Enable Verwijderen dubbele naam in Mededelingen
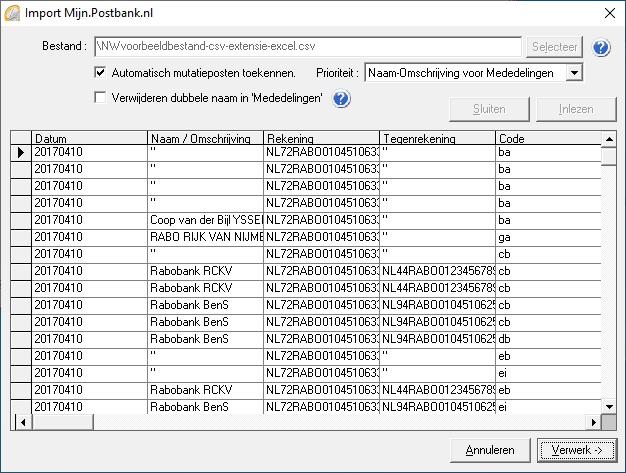The height and width of the screenshot is (473, 626). click(x=100, y=97)
